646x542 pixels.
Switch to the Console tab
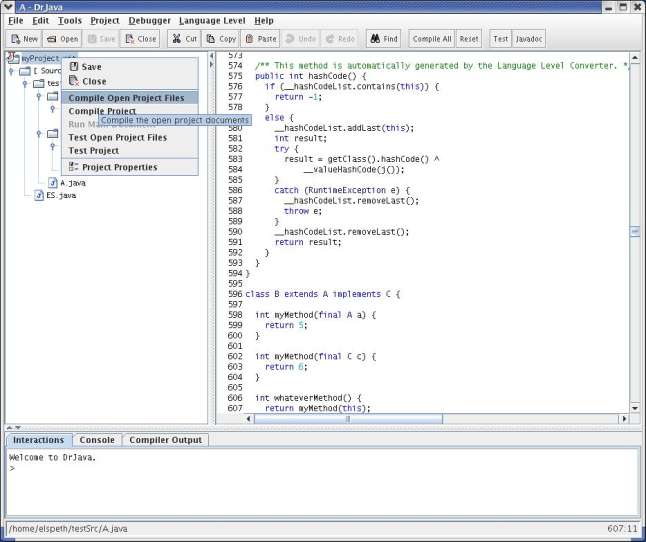(x=97, y=440)
